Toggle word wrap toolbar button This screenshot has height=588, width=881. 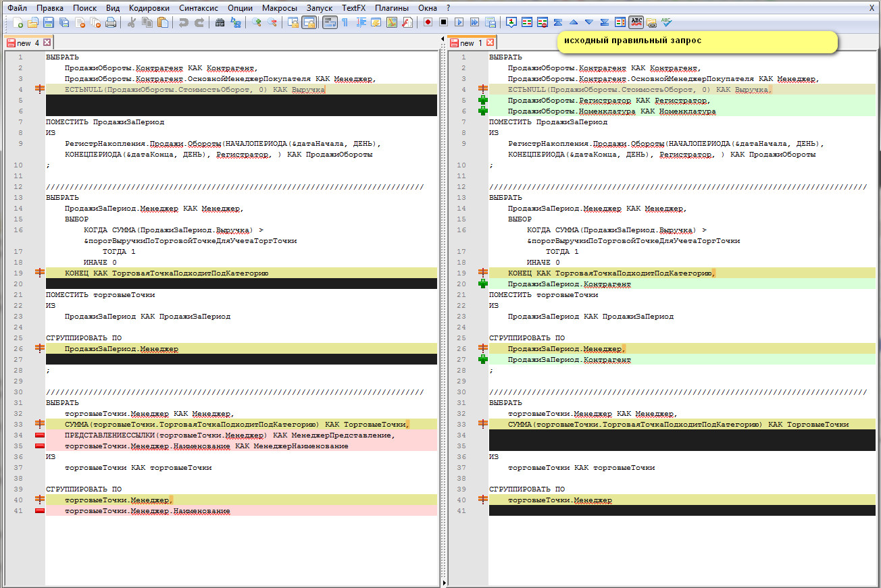(330, 22)
